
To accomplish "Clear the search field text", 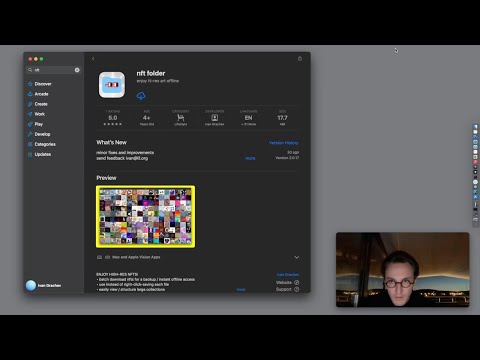I will coord(77,70).
